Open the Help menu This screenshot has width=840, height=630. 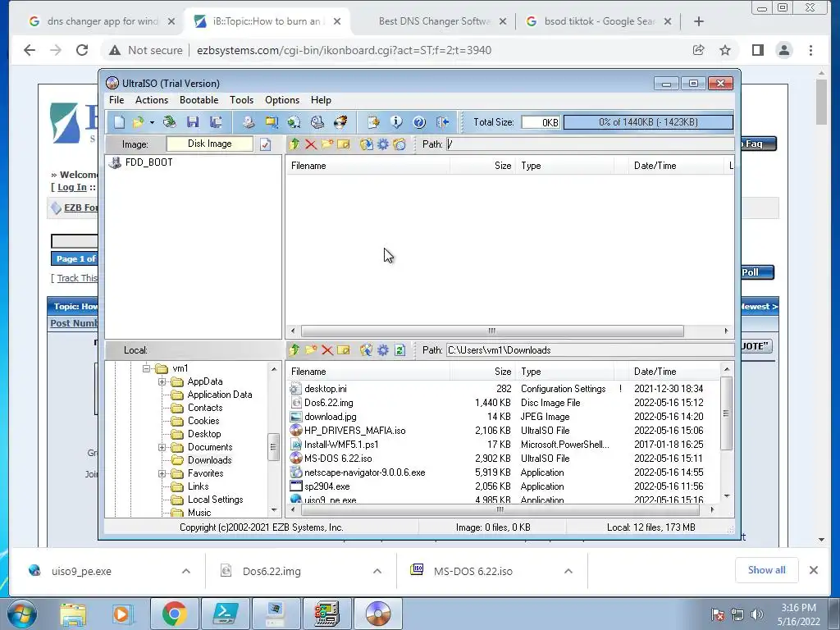pos(321,100)
